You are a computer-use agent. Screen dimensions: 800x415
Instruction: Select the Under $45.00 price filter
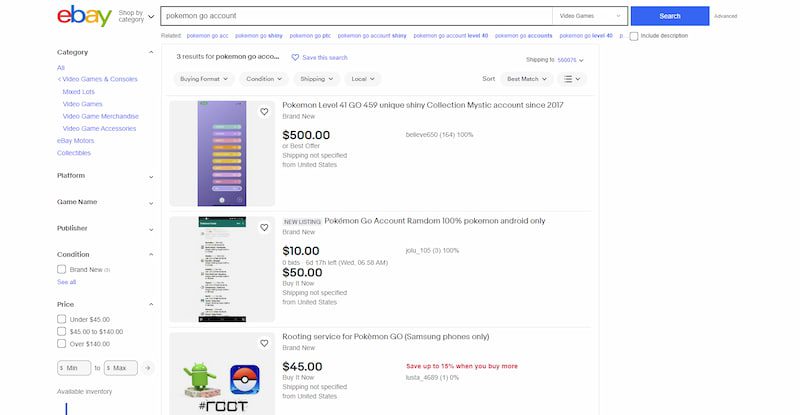tap(62, 319)
